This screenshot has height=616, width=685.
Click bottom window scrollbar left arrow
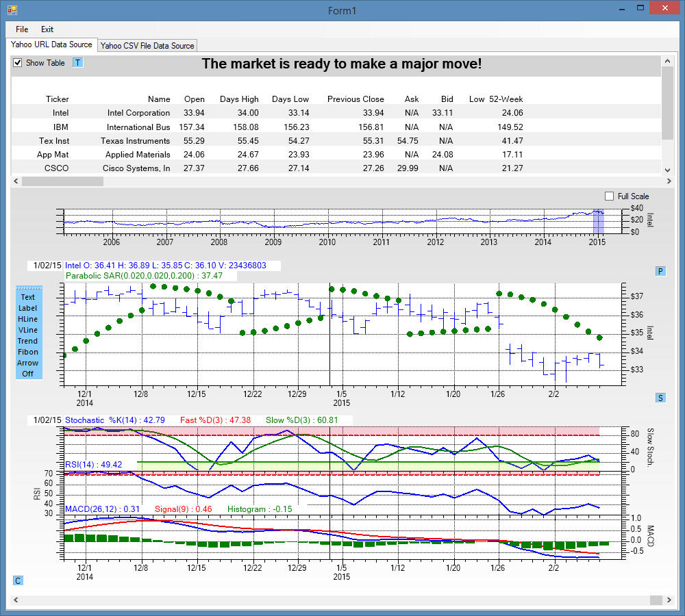click(16, 600)
